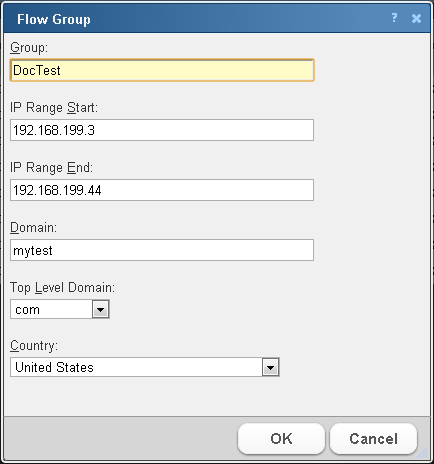
Task: Click the Flow Group title bar text
Action: (54, 19)
